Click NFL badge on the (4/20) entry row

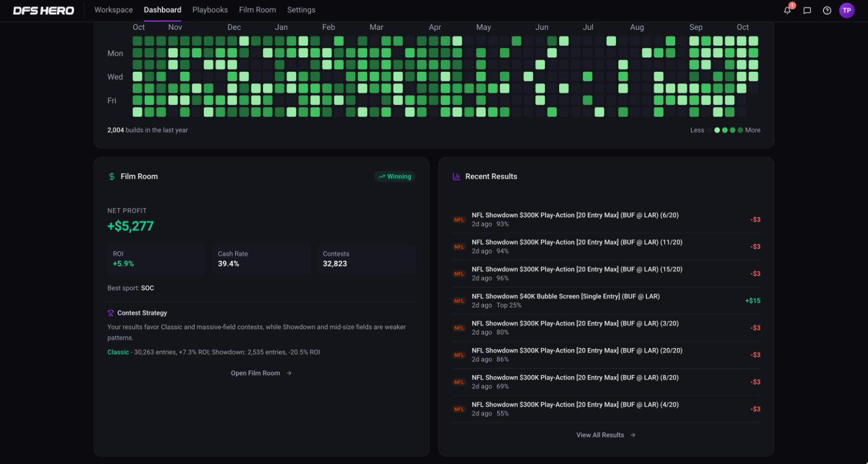[459, 409]
